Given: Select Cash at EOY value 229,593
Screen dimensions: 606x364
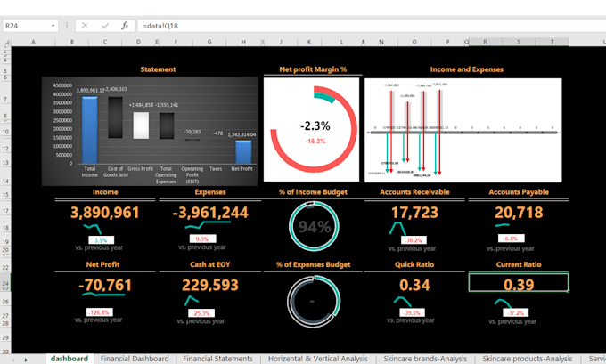Looking at the screenshot, I should coord(210,286).
